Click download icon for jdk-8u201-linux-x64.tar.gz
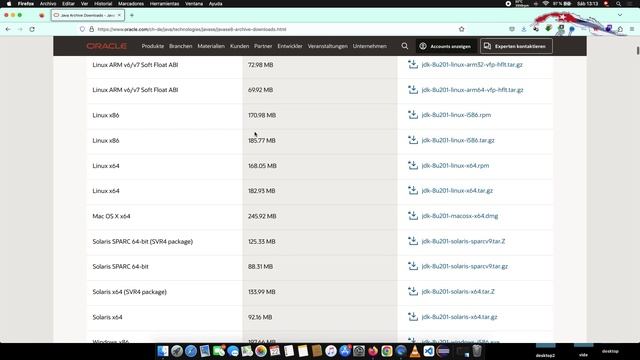 tap(413, 190)
